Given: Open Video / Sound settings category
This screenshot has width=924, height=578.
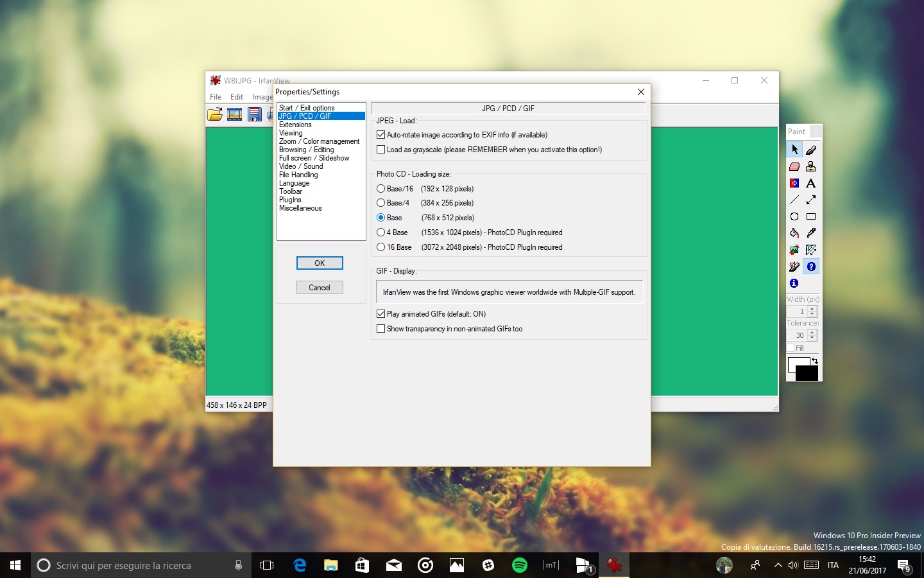Looking at the screenshot, I should point(301,166).
